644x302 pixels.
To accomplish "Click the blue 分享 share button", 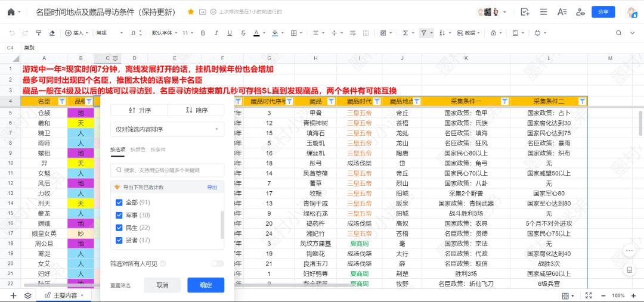I will [603, 12].
